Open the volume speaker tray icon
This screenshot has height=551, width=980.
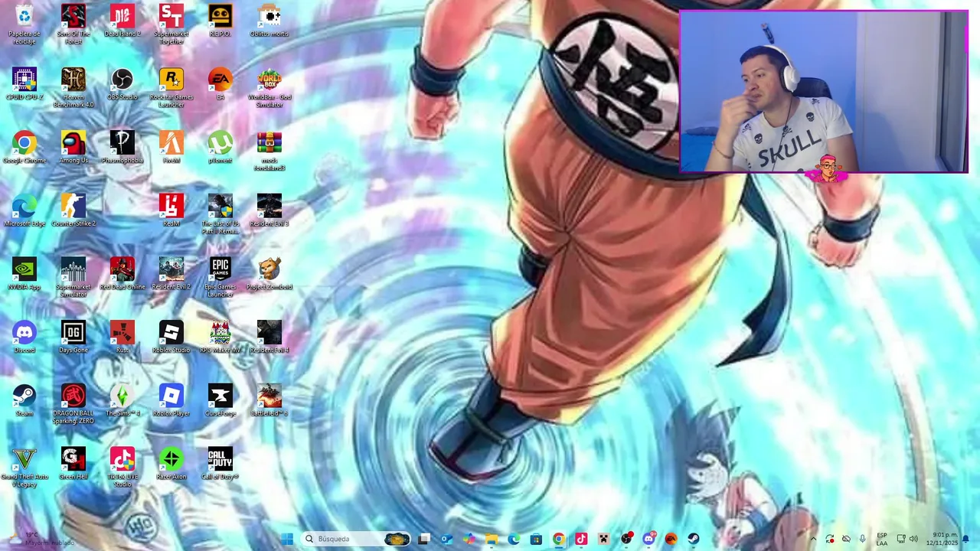pos(913,539)
